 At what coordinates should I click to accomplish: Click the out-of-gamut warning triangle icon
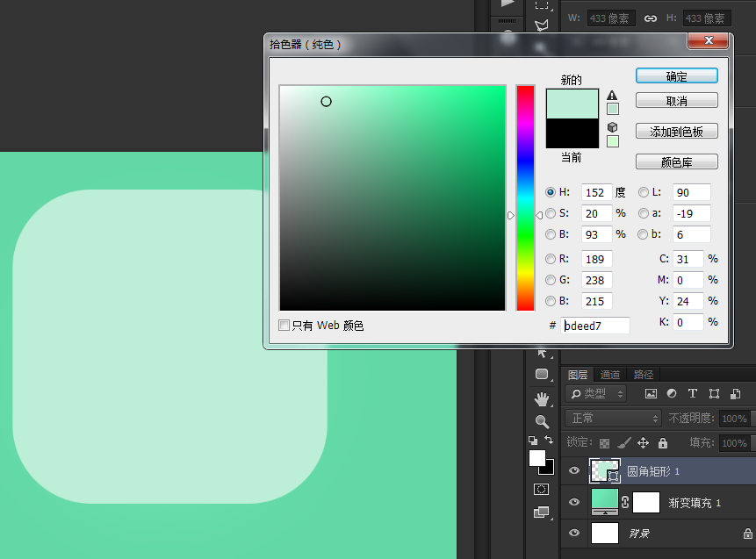click(x=612, y=96)
